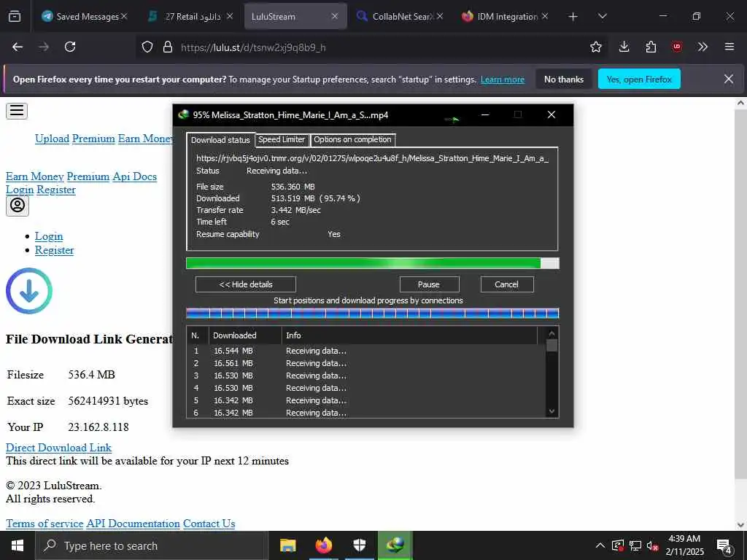Bookmark this page with the star icon
The image size is (747, 560).
point(595,47)
